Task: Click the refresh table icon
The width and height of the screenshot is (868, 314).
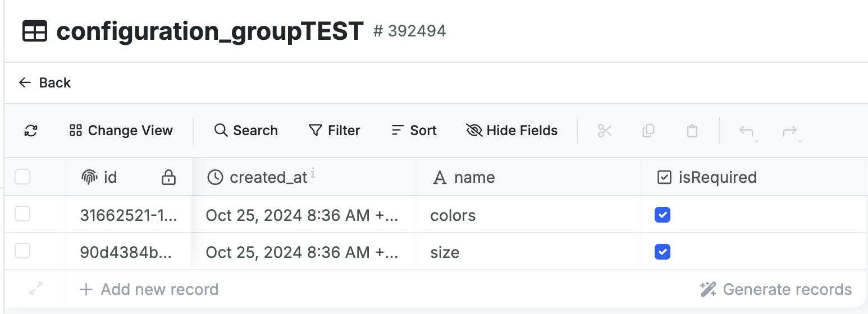Action: (31, 131)
